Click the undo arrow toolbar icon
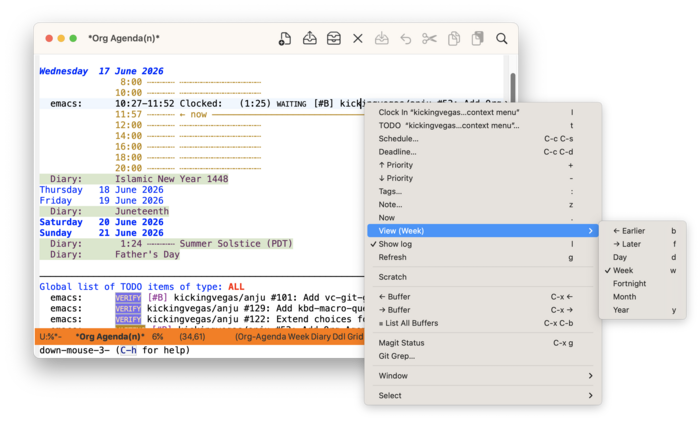This screenshot has height=421, width=700. coord(405,39)
